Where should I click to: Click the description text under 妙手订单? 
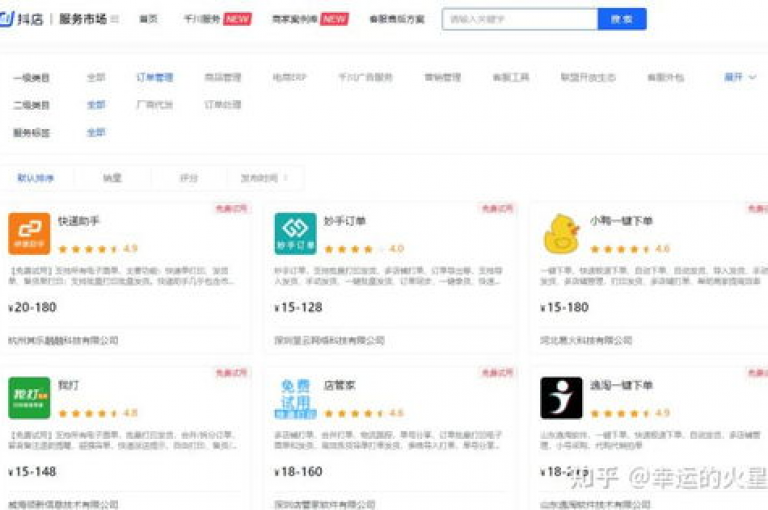388,276
